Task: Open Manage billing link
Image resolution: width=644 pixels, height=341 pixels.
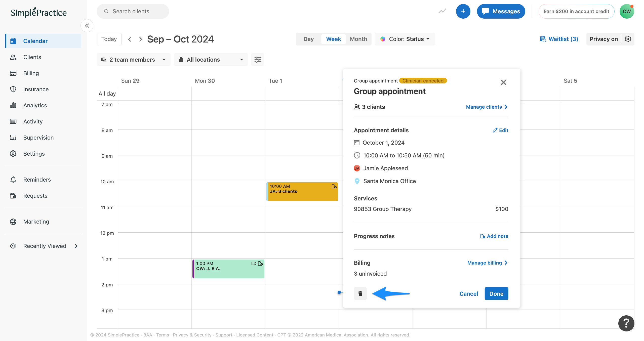Action: coord(488,263)
